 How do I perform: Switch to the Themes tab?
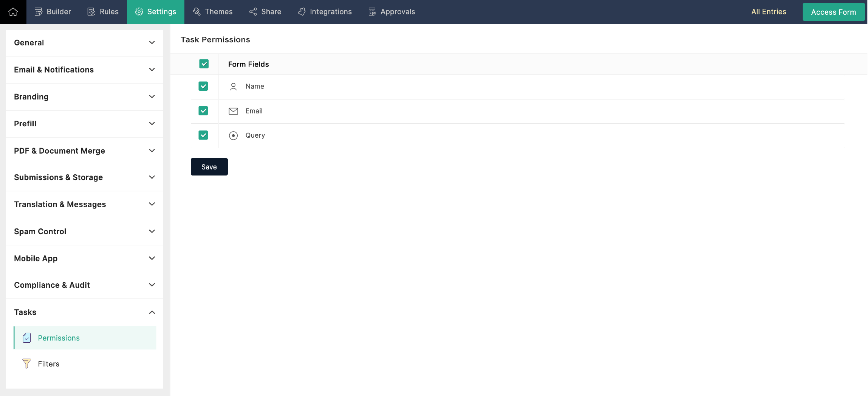(x=213, y=12)
